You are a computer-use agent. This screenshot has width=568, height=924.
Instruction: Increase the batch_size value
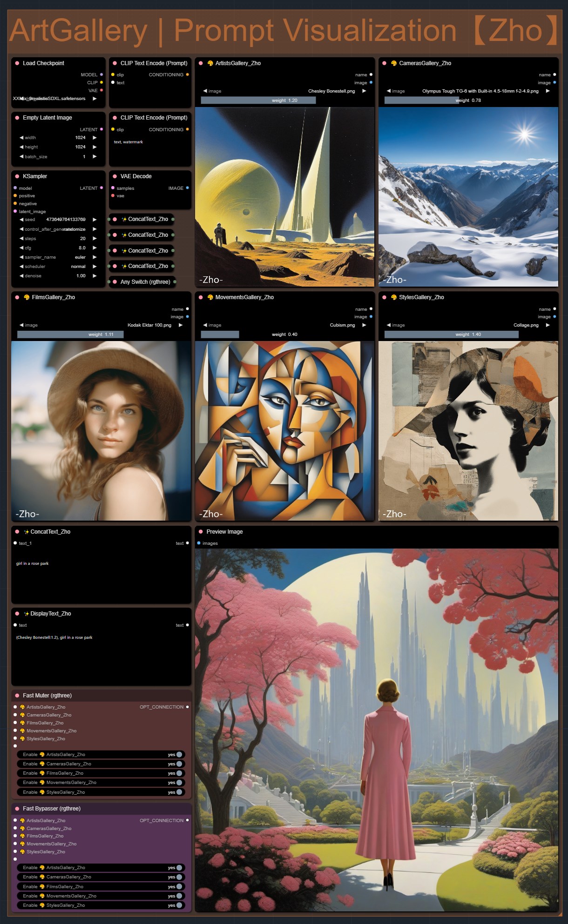click(x=95, y=157)
